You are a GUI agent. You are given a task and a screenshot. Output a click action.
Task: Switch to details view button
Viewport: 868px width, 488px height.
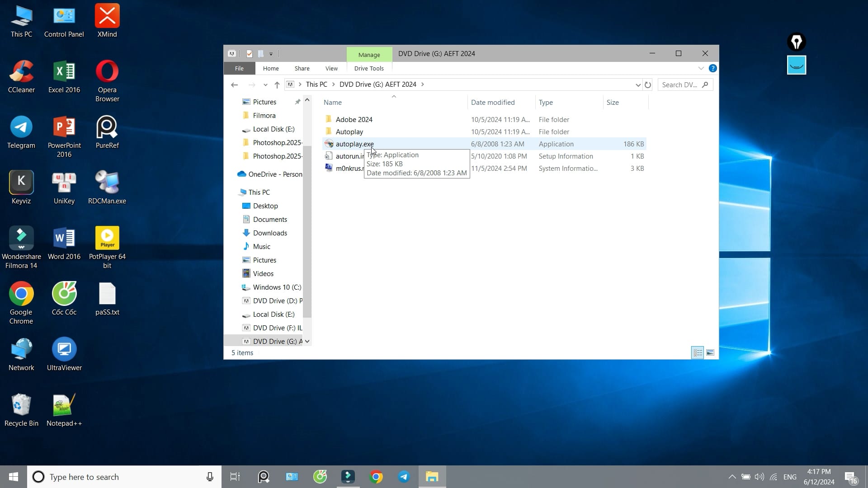click(x=698, y=352)
